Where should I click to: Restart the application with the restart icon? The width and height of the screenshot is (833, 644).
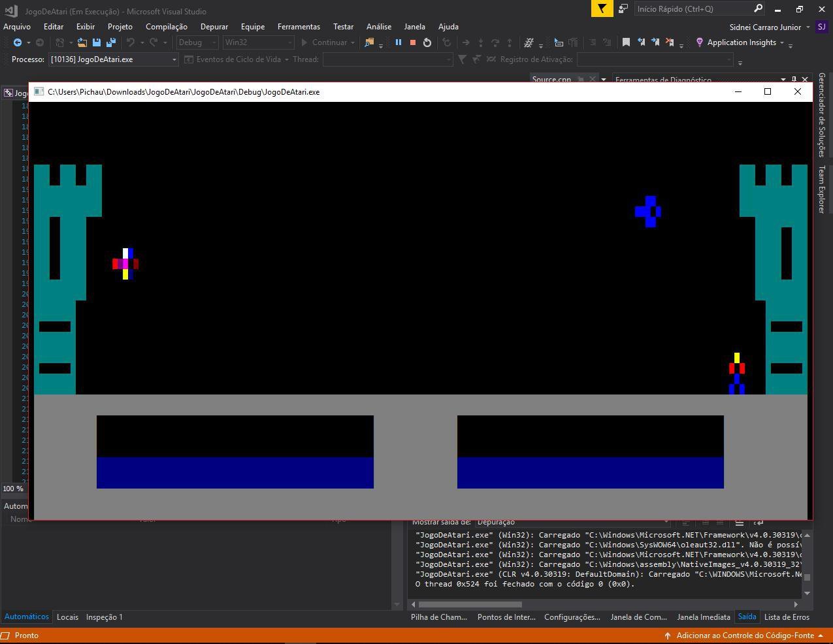(427, 42)
